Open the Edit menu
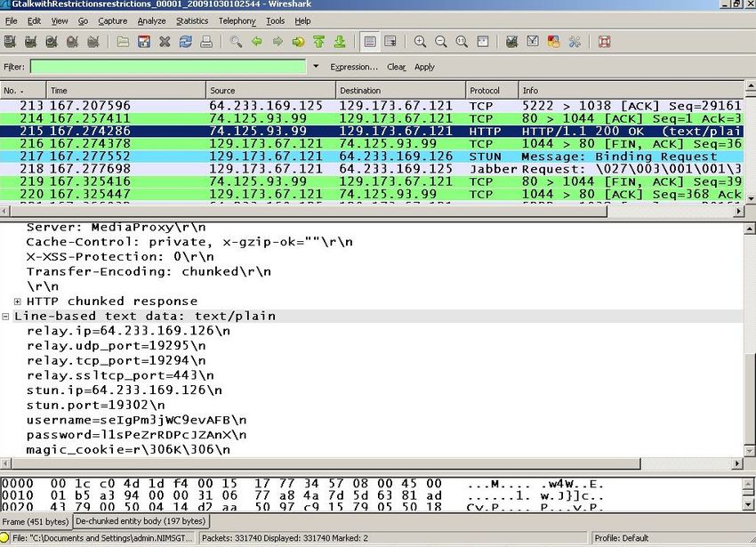The width and height of the screenshot is (756, 547). coord(34,20)
